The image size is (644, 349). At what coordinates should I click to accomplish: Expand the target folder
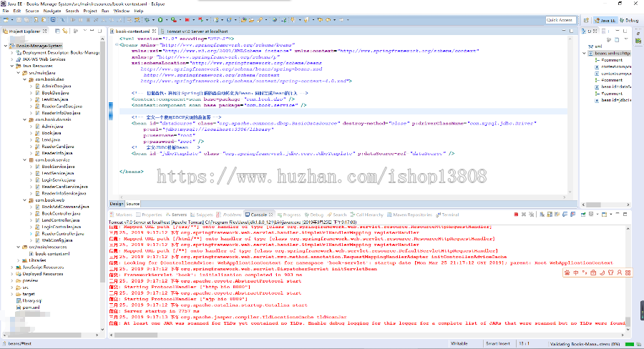click(12, 294)
